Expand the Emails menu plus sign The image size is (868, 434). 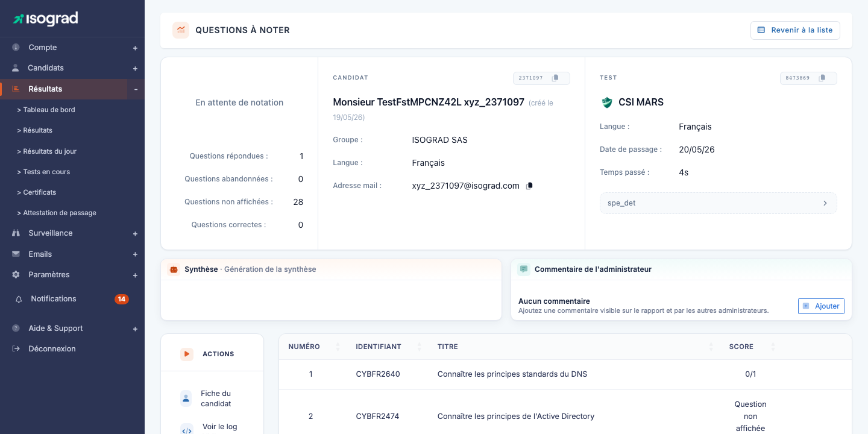point(135,254)
